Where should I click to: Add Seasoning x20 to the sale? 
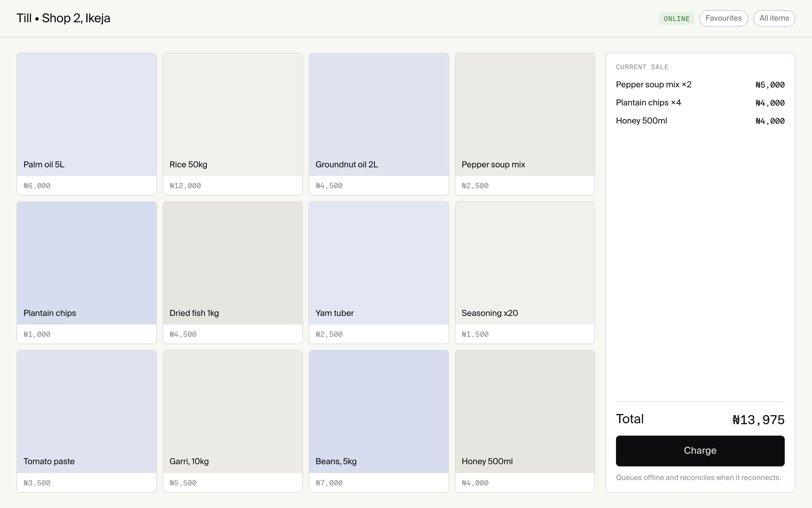coord(525,272)
